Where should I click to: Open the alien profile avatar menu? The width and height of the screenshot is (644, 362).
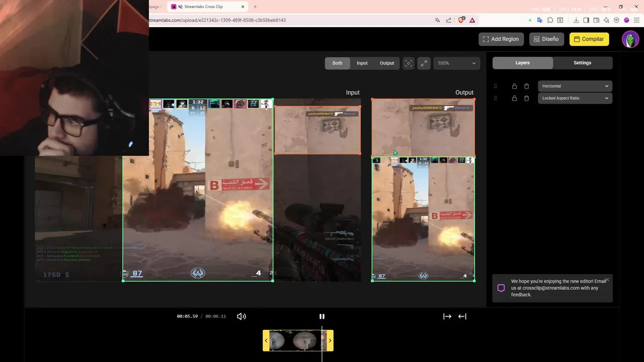pyautogui.click(x=630, y=39)
